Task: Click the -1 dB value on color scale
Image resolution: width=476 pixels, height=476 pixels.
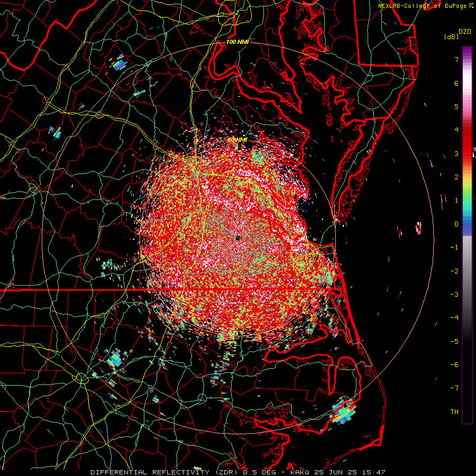Action: [x=454, y=248]
